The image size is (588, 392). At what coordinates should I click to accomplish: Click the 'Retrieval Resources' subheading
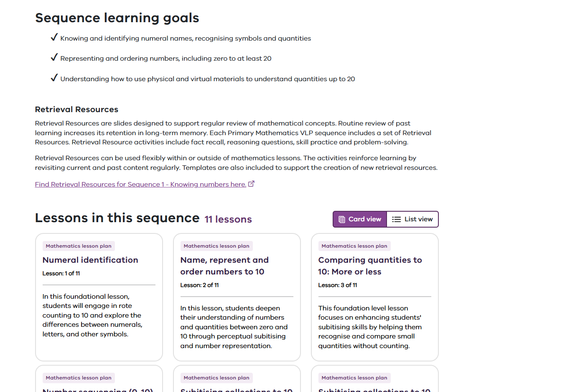pyautogui.click(x=76, y=109)
